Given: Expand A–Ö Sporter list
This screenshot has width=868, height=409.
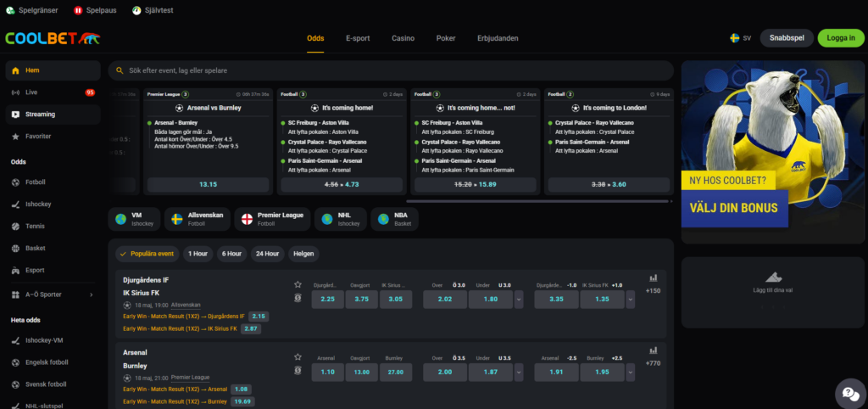Looking at the screenshot, I should point(53,294).
